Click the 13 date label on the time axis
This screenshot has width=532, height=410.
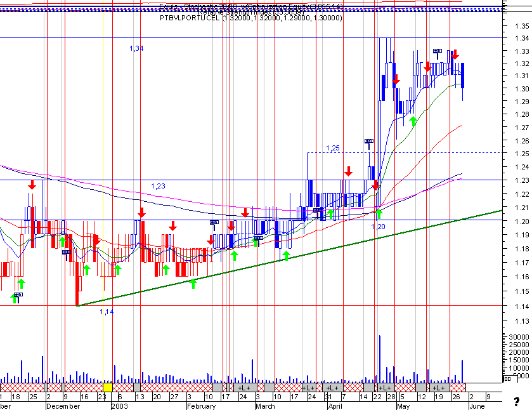point(139,397)
